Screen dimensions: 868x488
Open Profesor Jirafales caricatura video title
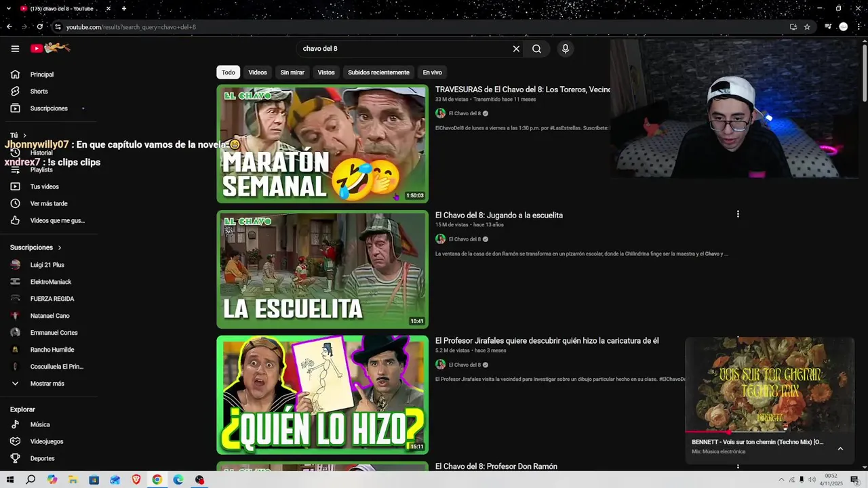coord(547,341)
